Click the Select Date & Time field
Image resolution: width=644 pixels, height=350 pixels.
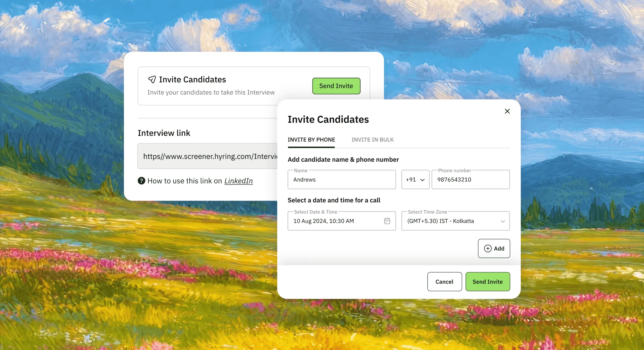coord(342,221)
